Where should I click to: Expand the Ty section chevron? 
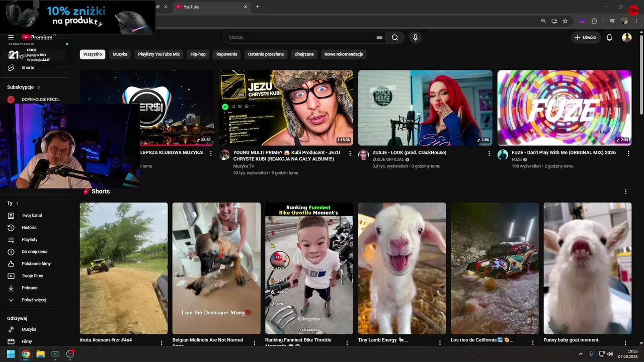[17, 203]
